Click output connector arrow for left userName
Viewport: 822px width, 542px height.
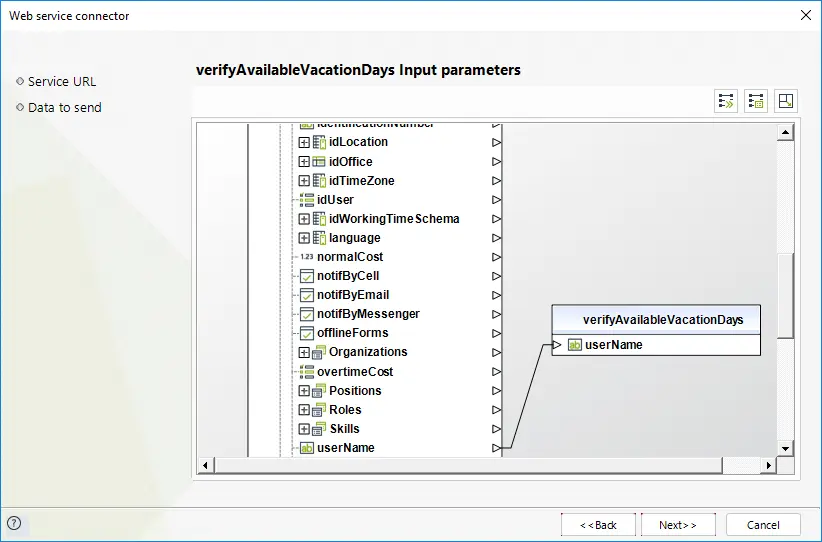click(x=496, y=448)
